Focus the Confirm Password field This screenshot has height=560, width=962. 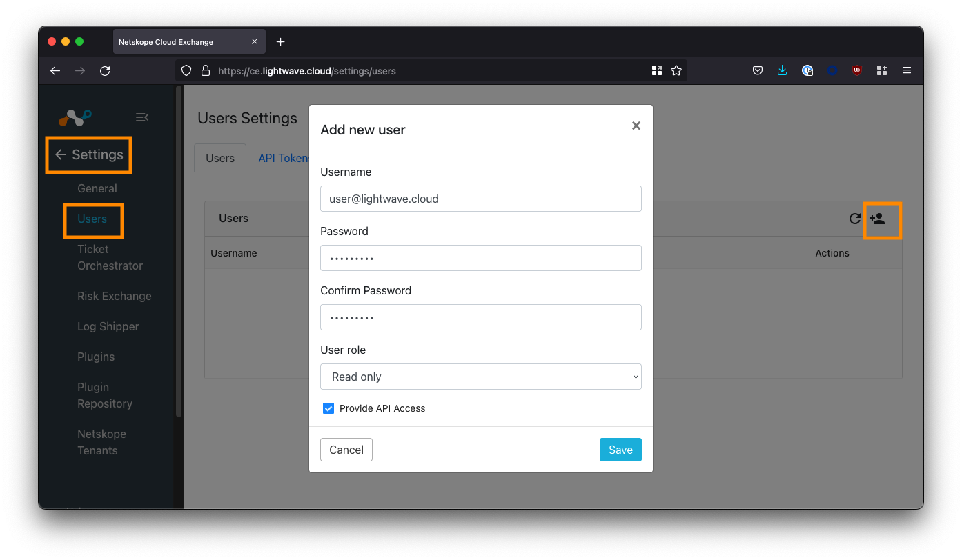(481, 317)
